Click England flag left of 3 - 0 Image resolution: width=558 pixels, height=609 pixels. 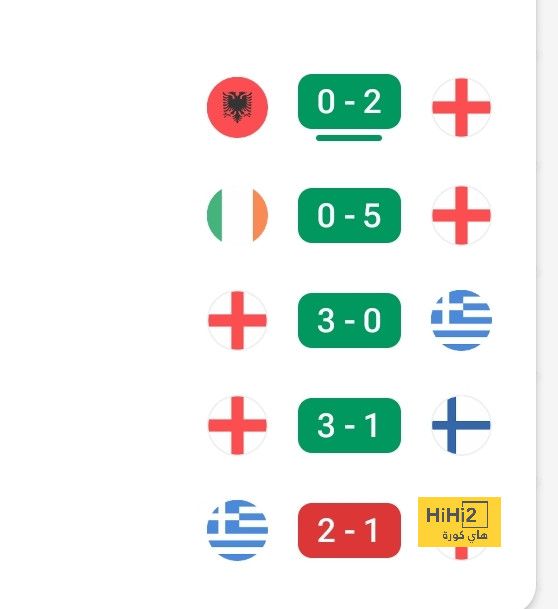237,320
